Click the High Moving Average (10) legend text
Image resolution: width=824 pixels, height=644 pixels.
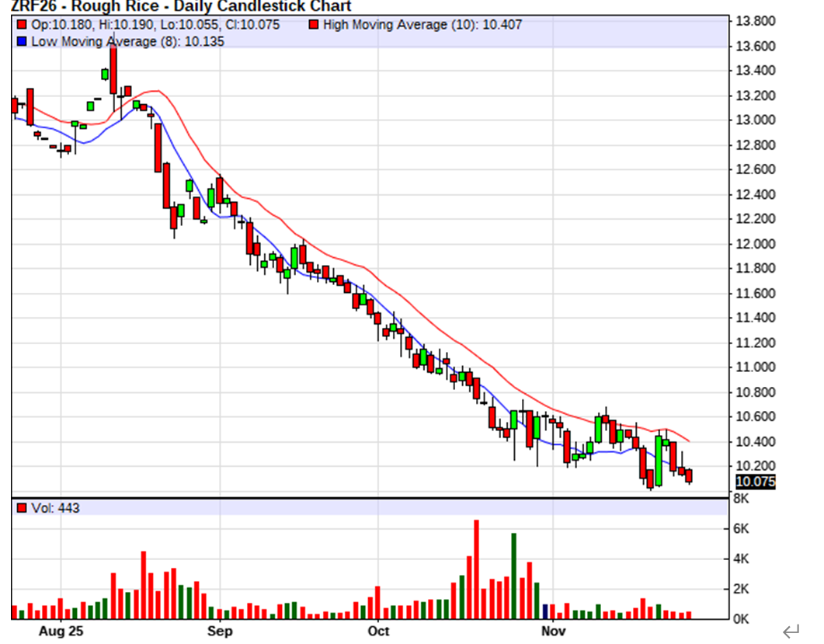click(422, 25)
